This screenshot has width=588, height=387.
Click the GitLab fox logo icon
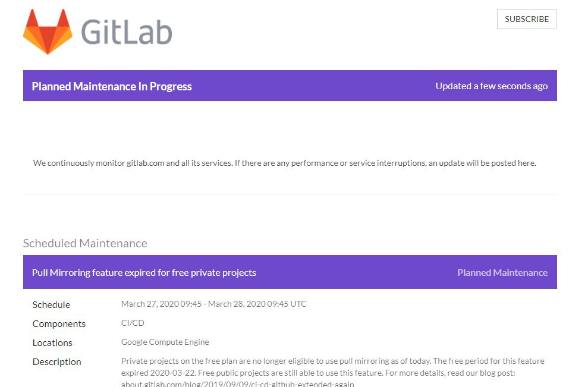48,32
